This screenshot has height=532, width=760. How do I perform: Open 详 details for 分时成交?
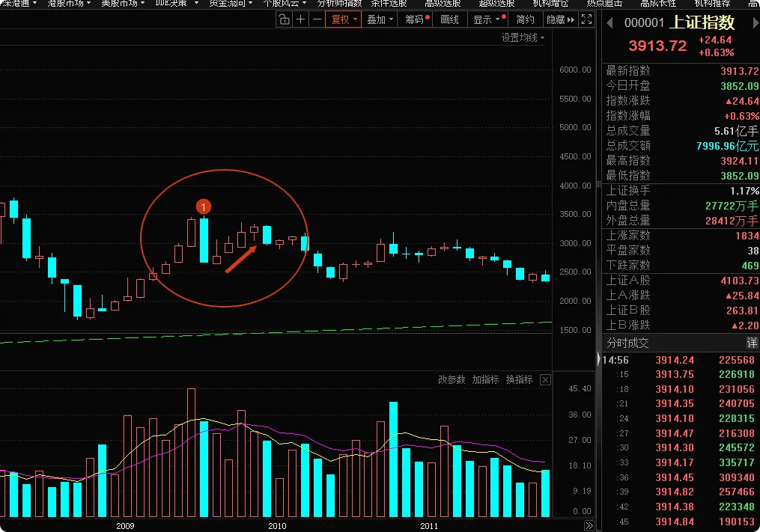pyautogui.click(x=752, y=343)
